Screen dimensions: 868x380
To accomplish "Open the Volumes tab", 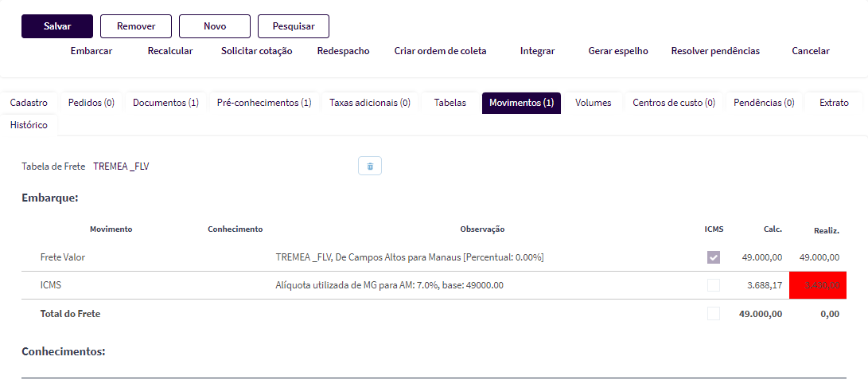I will click(593, 103).
